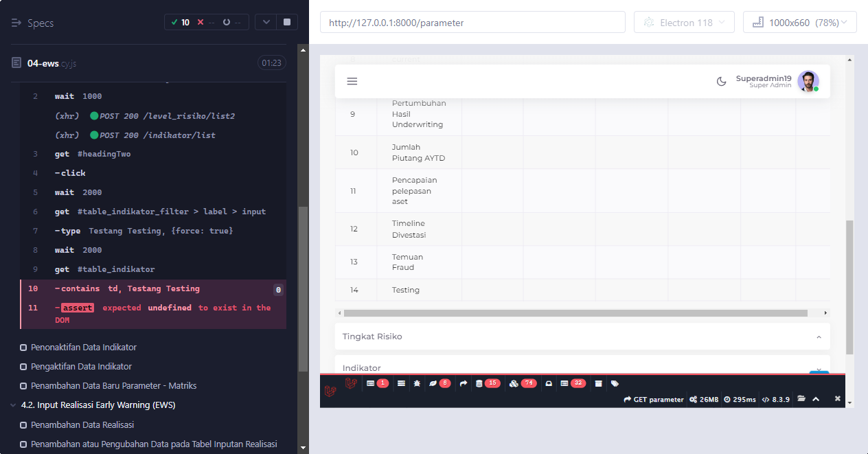Viewport: 868px width, 454px height.
Task: Open the 1000x660 viewport size dropdown
Action: click(799, 22)
